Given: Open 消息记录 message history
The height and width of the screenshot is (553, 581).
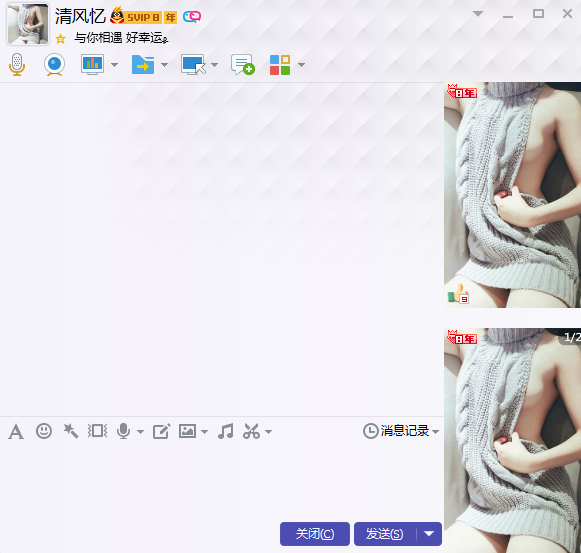Looking at the screenshot, I should point(396,431).
